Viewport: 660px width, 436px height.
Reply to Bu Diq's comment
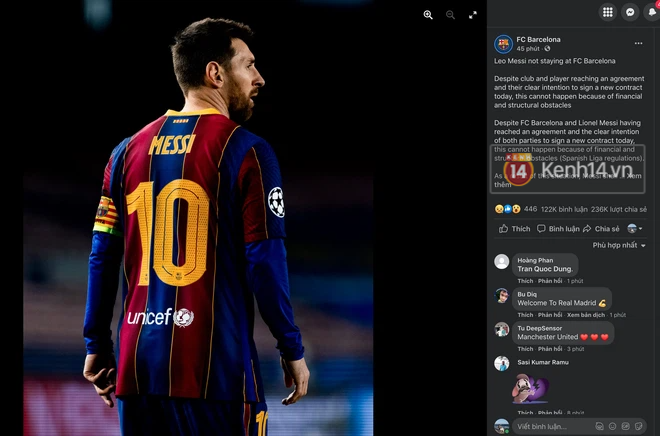pyautogui.click(x=550, y=315)
